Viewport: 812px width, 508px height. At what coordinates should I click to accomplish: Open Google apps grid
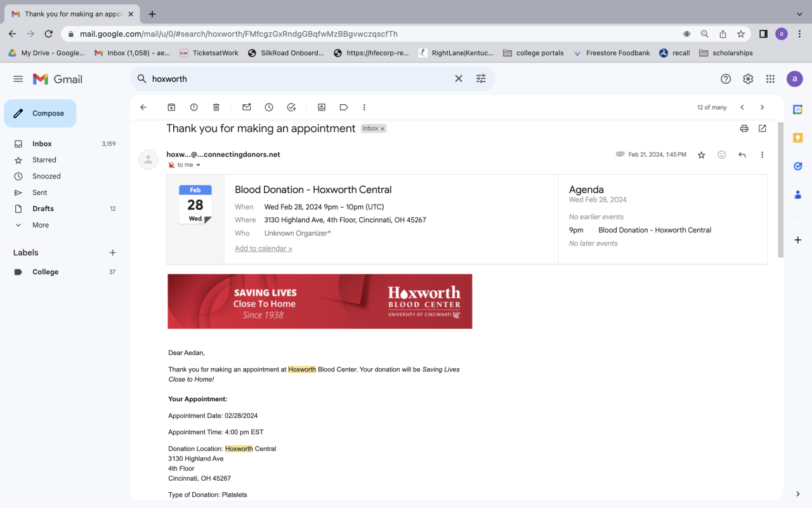[x=770, y=79]
